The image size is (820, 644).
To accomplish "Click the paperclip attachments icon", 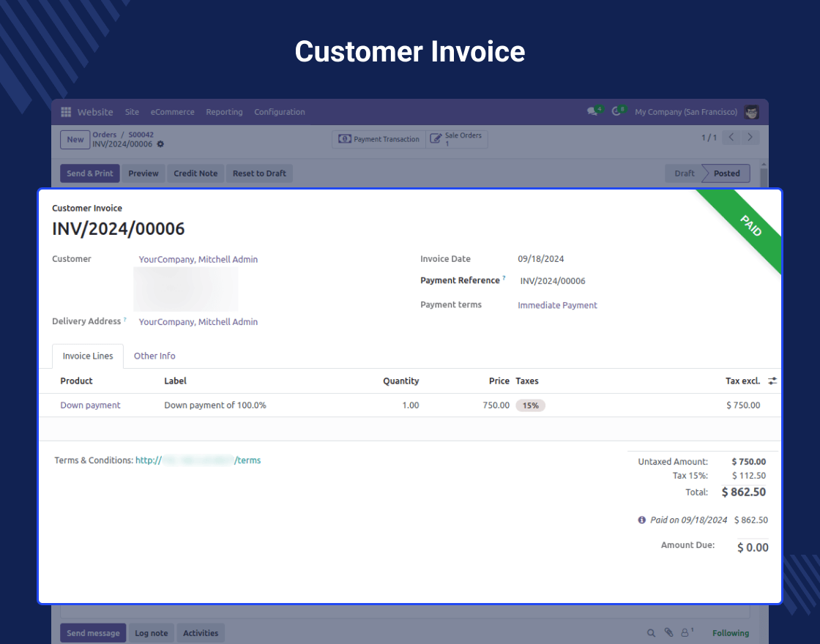I will (668, 632).
